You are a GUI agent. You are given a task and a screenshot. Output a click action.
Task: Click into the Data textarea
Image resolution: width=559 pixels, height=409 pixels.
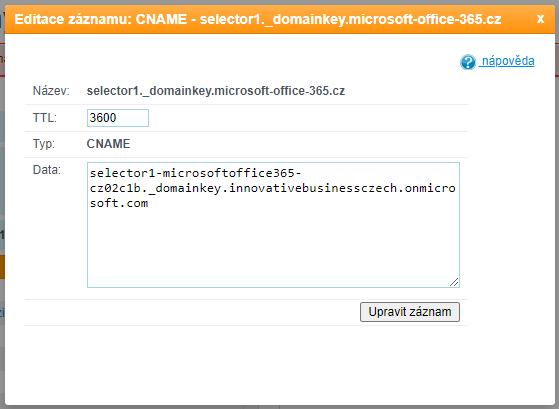tap(273, 225)
